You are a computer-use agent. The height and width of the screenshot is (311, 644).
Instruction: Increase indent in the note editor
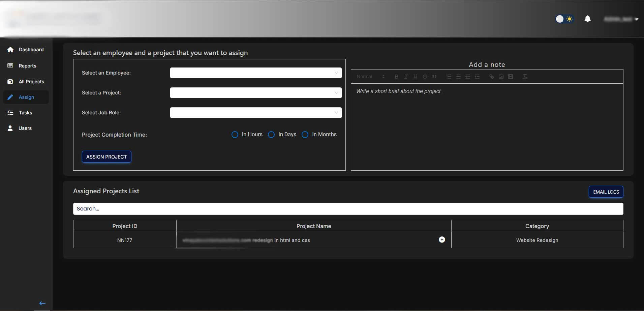coord(477,77)
